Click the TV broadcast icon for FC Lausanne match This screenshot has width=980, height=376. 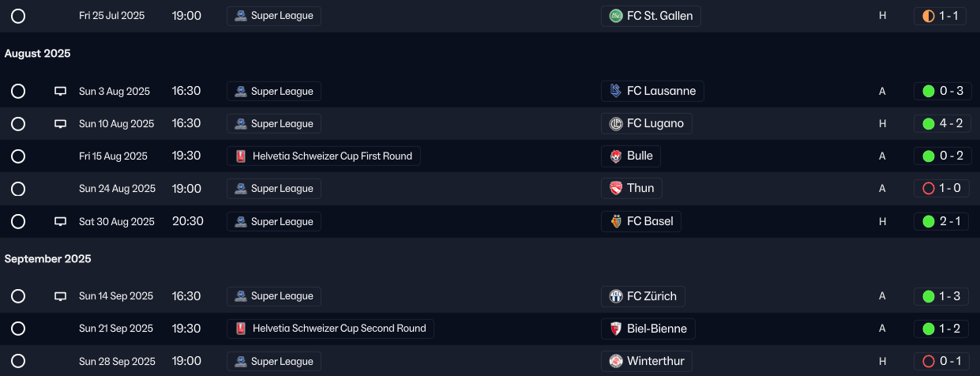60,92
